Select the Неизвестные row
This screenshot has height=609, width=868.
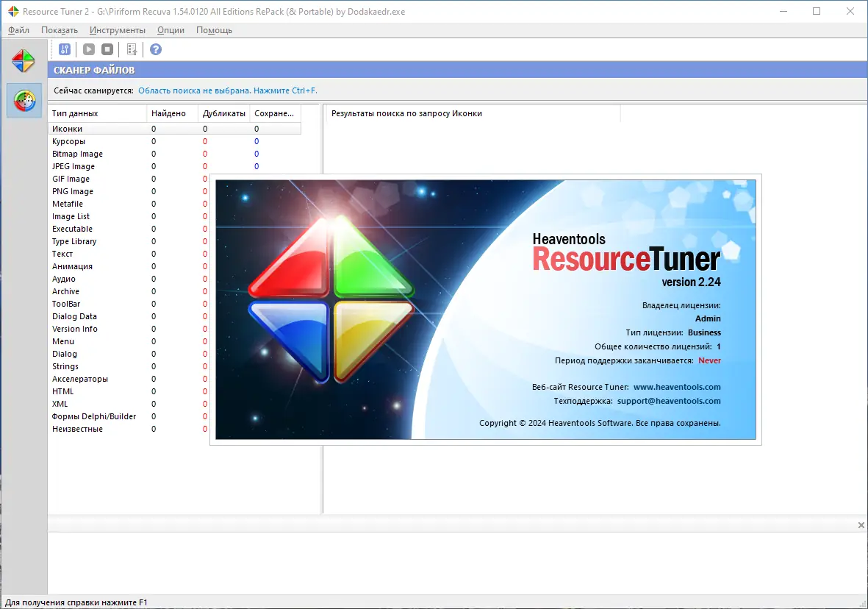129,429
